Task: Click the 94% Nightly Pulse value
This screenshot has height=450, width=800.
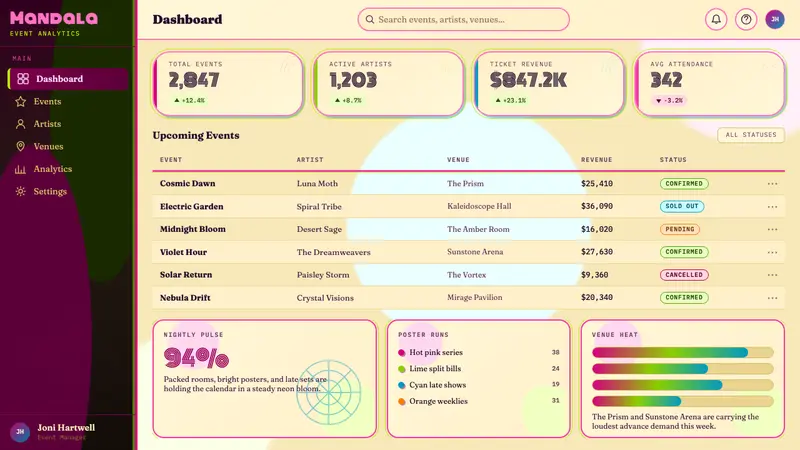Action: click(x=196, y=358)
